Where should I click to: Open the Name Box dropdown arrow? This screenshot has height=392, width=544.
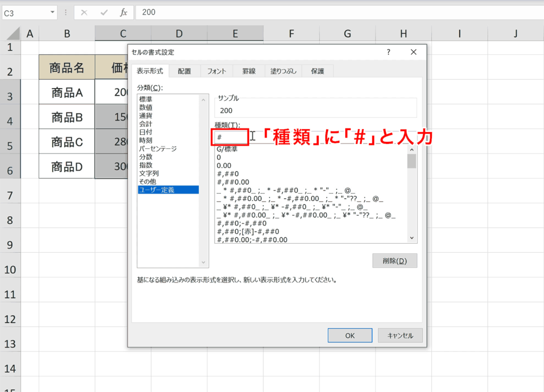[51, 12]
